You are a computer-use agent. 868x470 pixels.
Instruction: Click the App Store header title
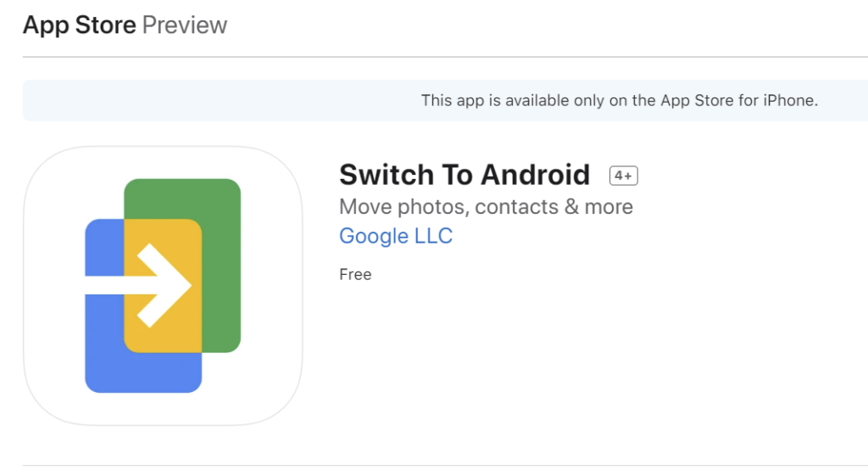pyautogui.click(x=79, y=25)
